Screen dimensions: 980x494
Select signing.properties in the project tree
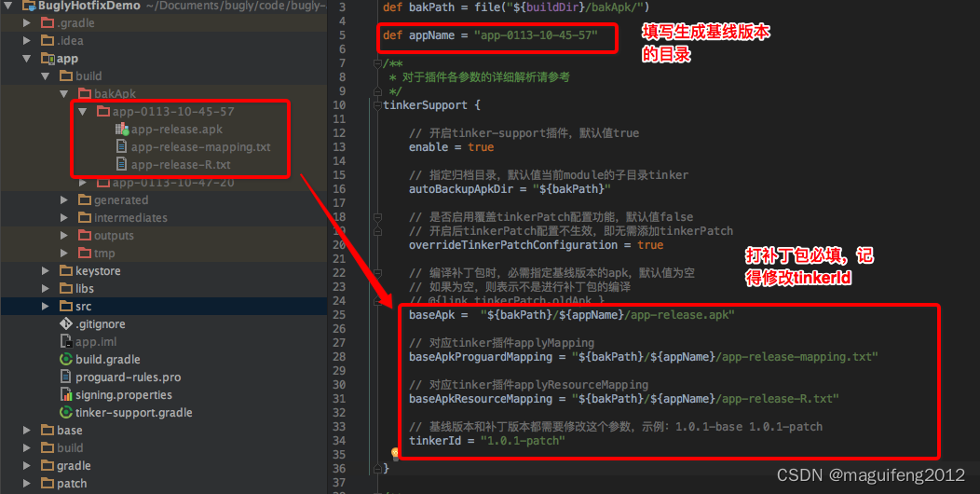[124, 394]
